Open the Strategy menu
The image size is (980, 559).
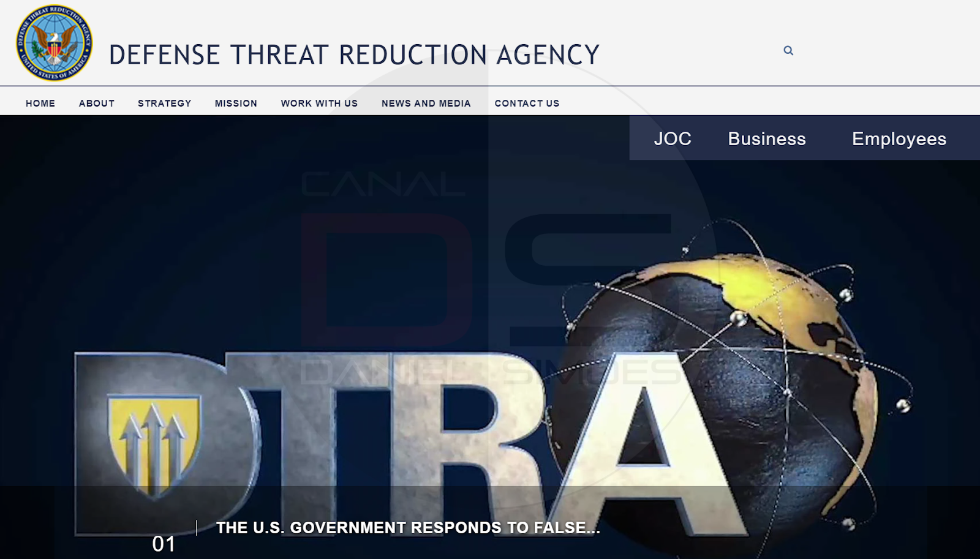pos(165,103)
